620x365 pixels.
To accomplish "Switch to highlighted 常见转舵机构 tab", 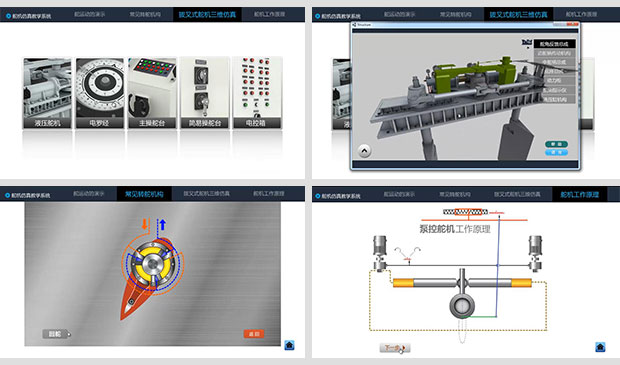I will point(144,194).
